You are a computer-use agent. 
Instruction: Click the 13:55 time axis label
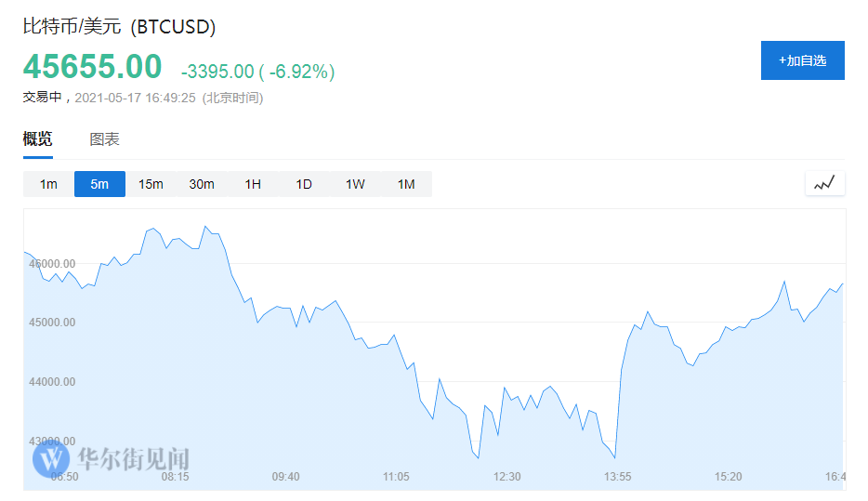coord(618,477)
